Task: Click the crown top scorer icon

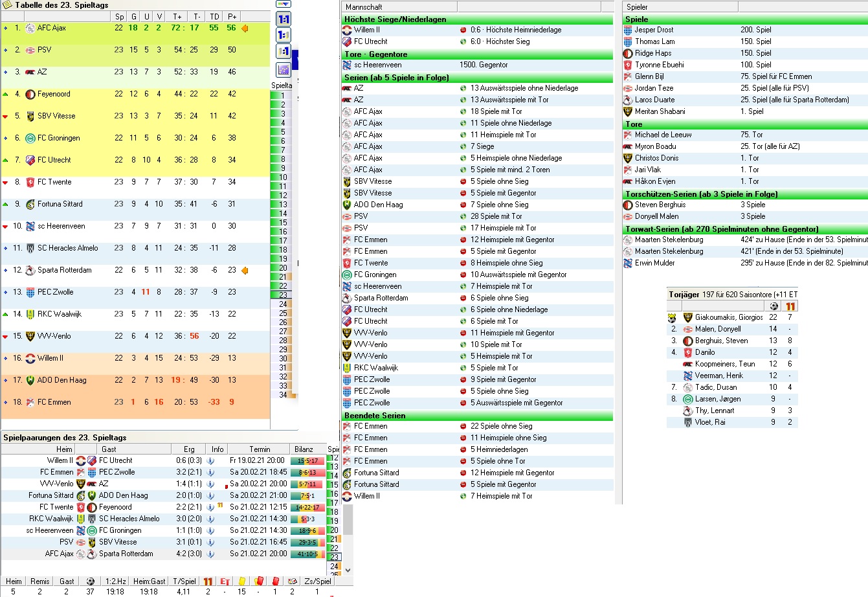Action: click(672, 318)
